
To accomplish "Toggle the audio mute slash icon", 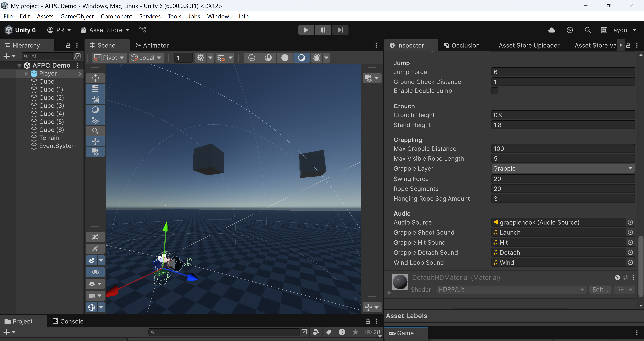I will pyautogui.click(x=95, y=248).
